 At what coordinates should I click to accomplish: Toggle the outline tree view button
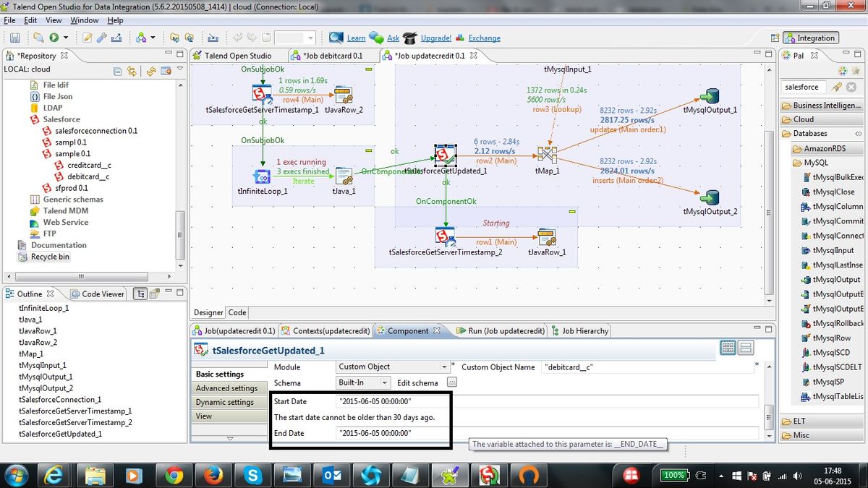point(142,294)
